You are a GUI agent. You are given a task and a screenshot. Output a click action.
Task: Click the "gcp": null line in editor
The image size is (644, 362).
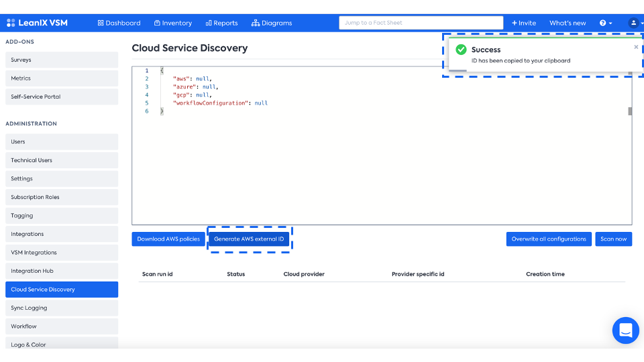click(x=193, y=95)
